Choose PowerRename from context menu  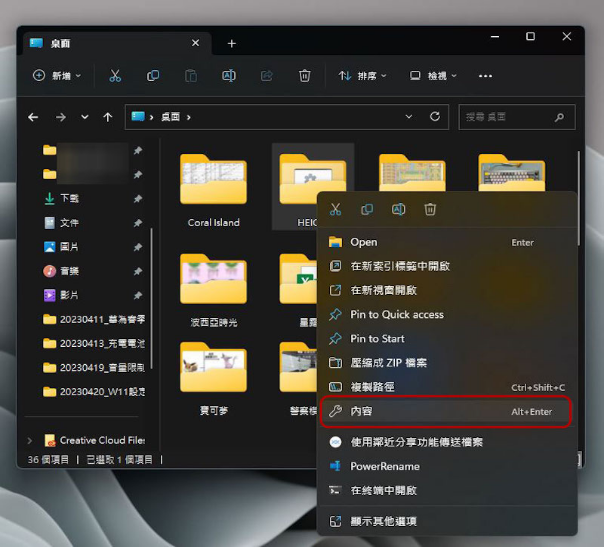[x=385, y=466]
